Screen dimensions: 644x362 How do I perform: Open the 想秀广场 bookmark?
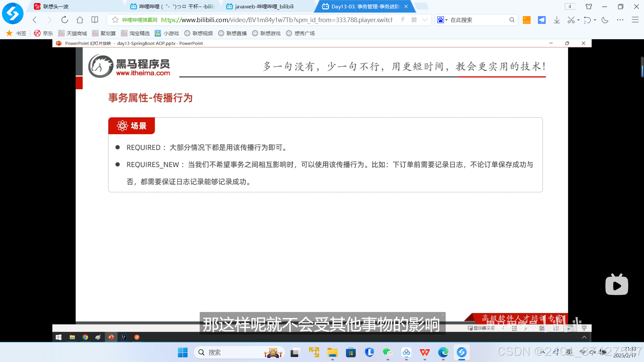coord(300,33)
